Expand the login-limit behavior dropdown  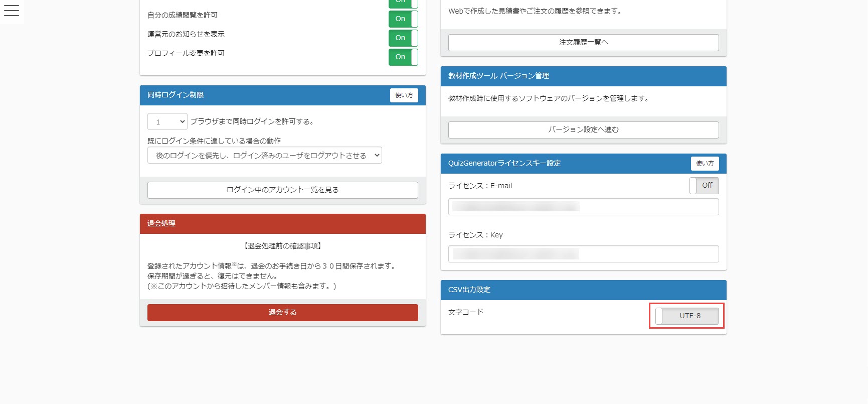[264, 156]
